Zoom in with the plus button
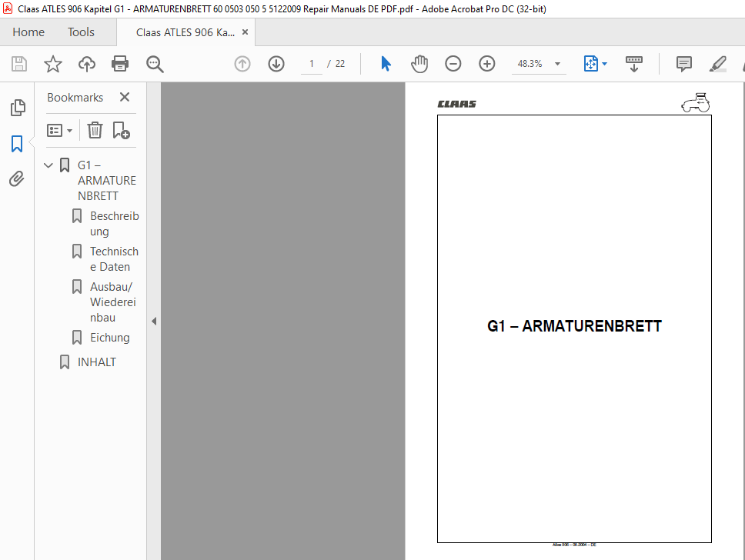This screenshot has height=560, width=745. pyautogui.click(x=486, y=64)
